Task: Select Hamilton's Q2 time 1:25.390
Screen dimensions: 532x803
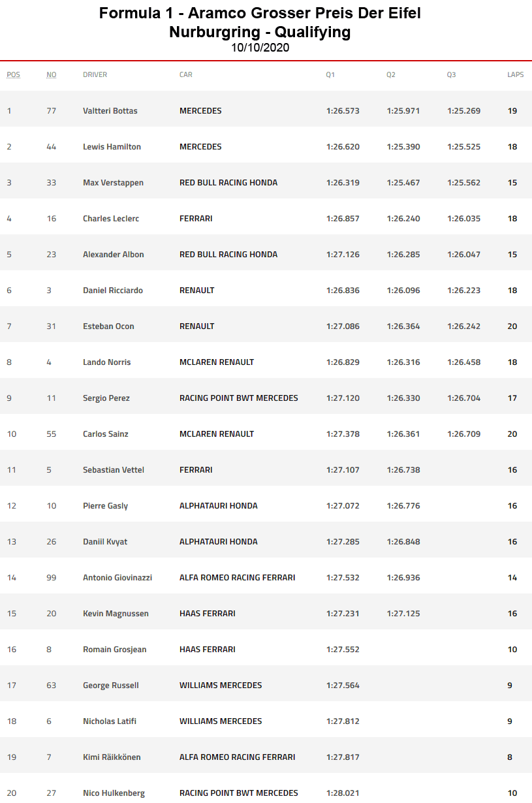Action: point(403,147)
